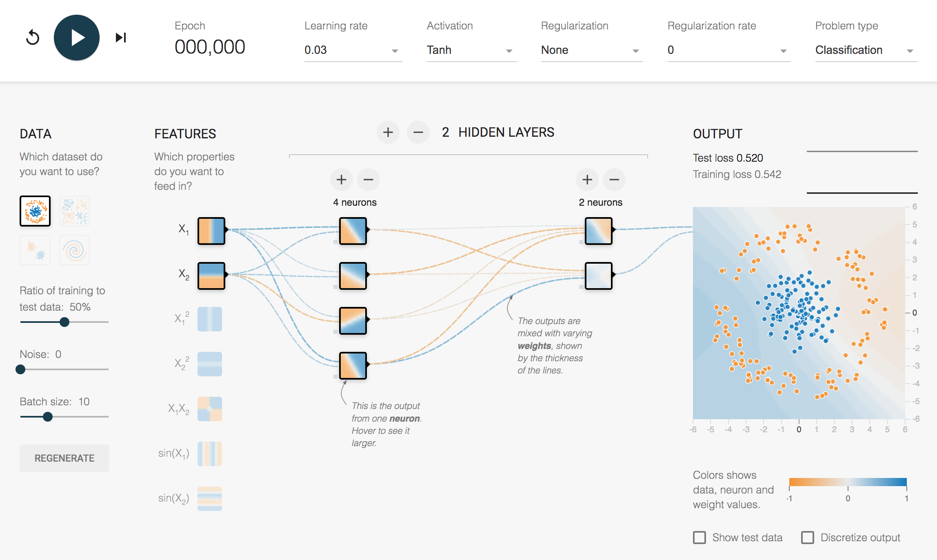
Task: Open the Problem type Classification dropdown
Action: (865, 50)
